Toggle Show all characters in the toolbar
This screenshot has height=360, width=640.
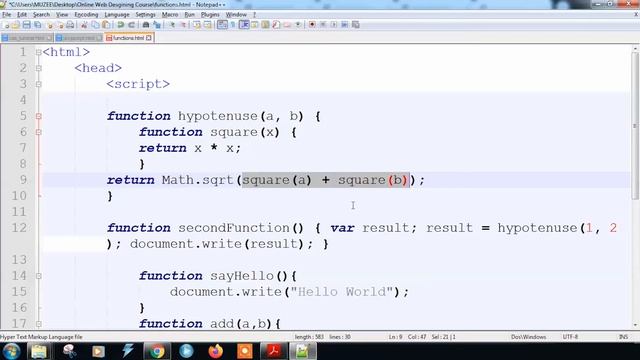point(233,25)
